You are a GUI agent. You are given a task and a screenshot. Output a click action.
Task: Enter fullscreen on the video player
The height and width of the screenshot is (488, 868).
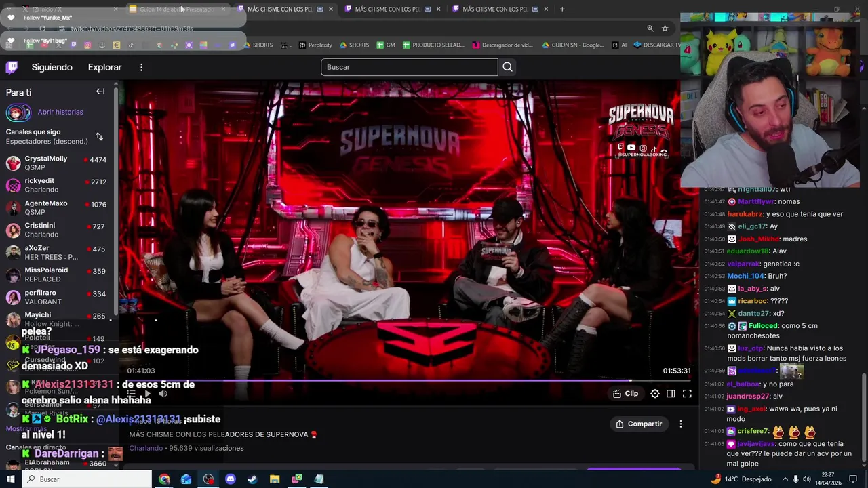687,394
